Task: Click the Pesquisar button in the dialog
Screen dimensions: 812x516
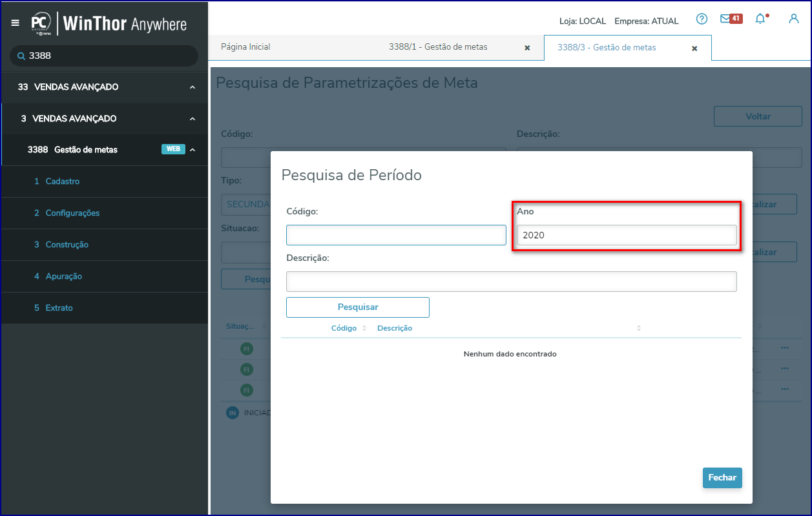Action: 358,307
